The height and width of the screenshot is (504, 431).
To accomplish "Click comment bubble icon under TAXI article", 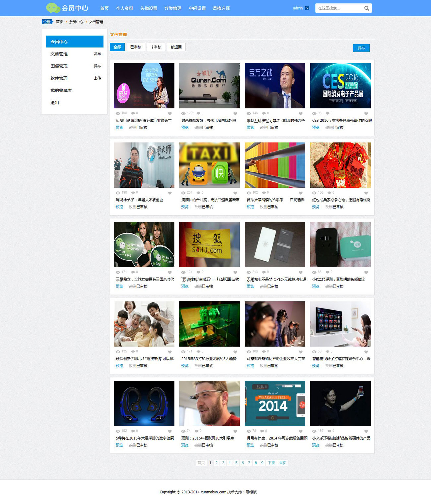I will pyautogui.click(x=198, y=193).
